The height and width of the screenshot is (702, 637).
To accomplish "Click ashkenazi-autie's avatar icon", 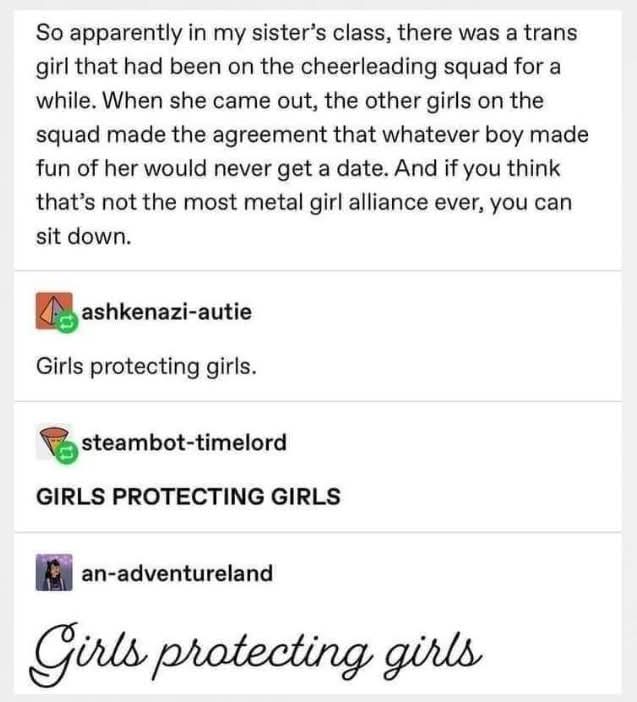I will click(x=52, y=311).
